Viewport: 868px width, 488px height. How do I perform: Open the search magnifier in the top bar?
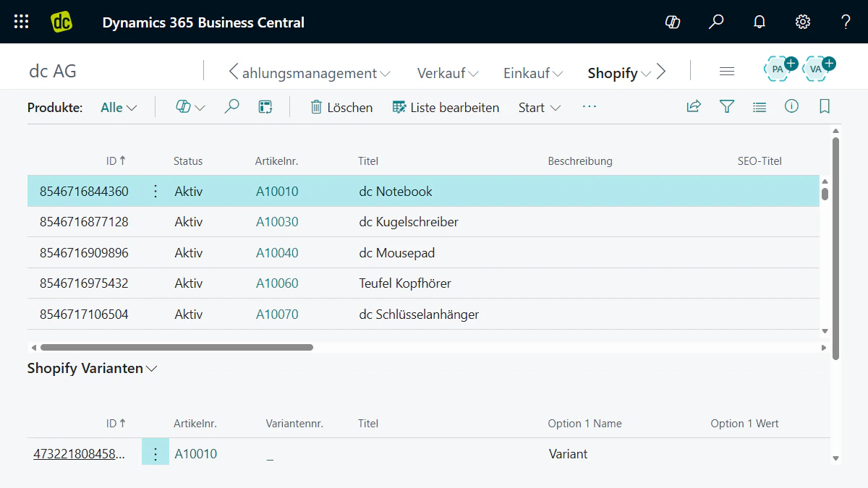point(716,22)
